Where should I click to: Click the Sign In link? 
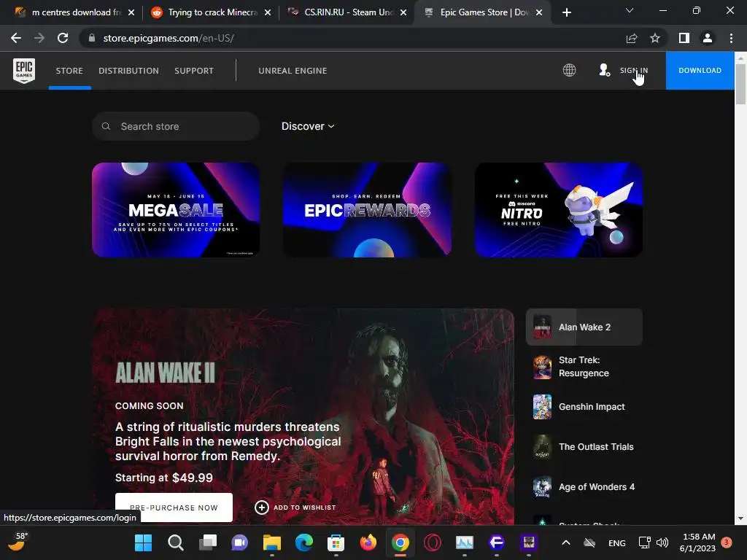634,71
